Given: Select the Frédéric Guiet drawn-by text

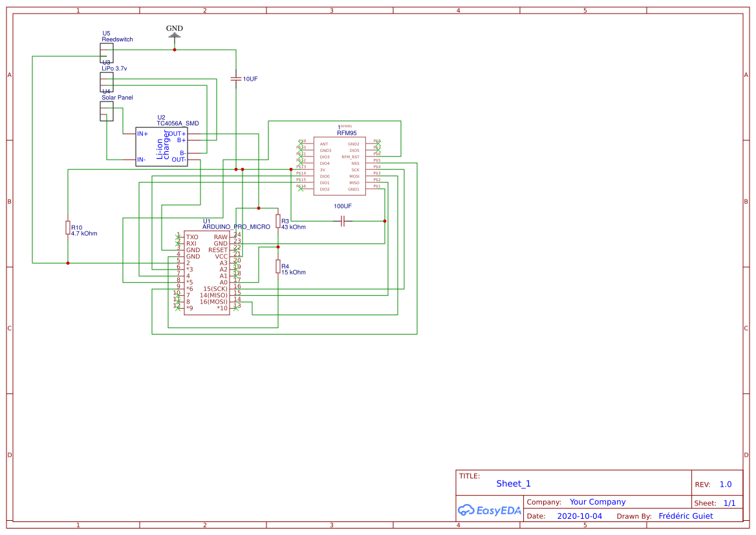Looking at the screenshot, I should point(685,516).
